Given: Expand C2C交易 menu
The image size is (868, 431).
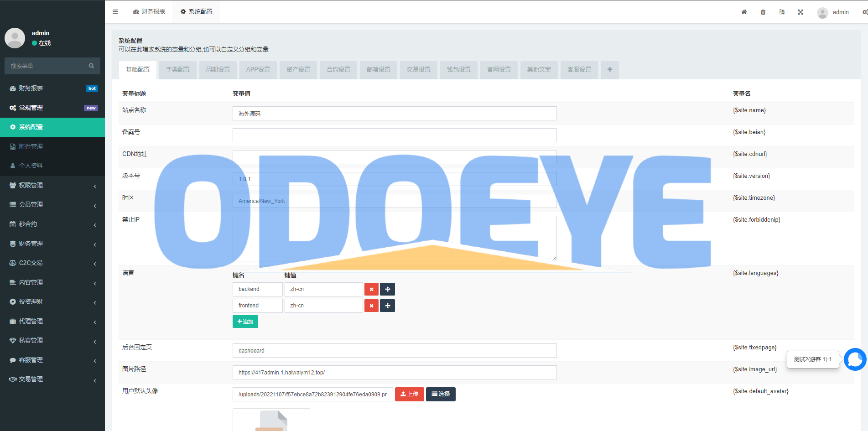Looking at the screenshot, I should pyautogui.click(x=52, y=263).
